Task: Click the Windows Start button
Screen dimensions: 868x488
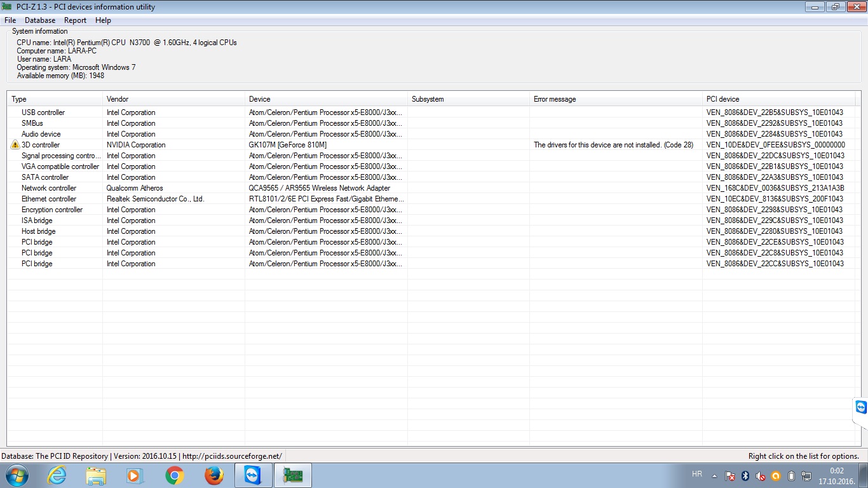Action: pyautogui.click(x=17, y=475)
